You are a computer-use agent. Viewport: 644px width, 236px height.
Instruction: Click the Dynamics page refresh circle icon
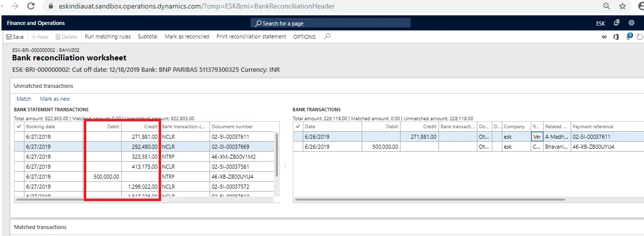pyautogui.click(x=640, y=37)
